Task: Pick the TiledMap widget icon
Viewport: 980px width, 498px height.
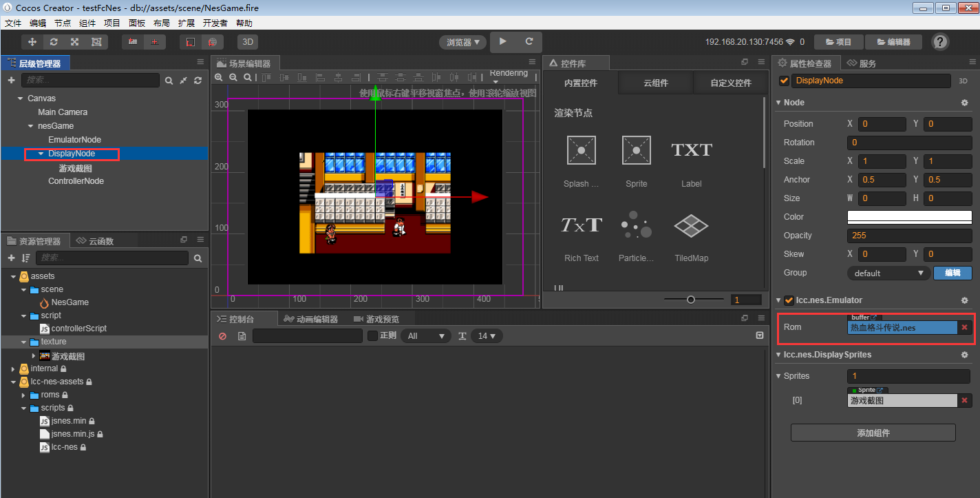Action: [x=692, y=225]
